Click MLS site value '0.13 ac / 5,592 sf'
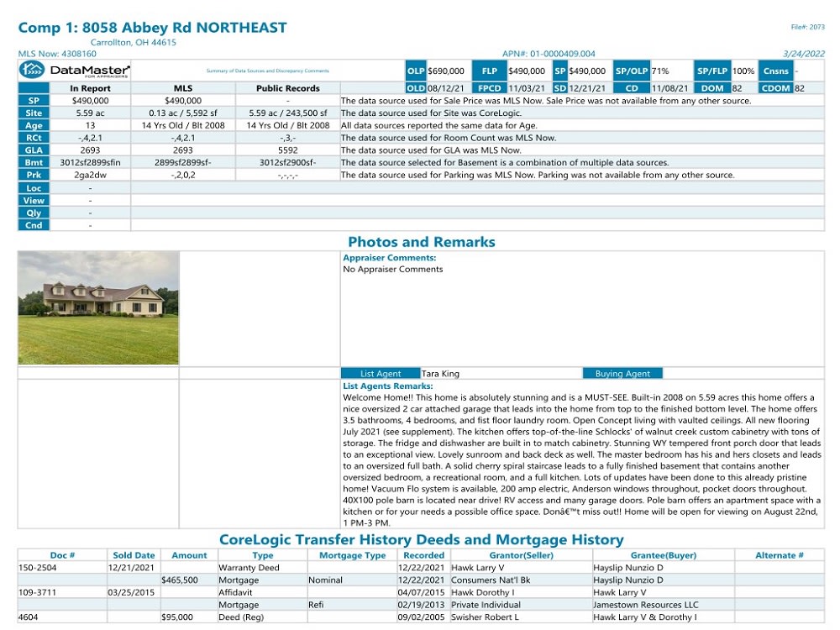Viewport: 840px width, 630px height. click(x=183, y=113)
